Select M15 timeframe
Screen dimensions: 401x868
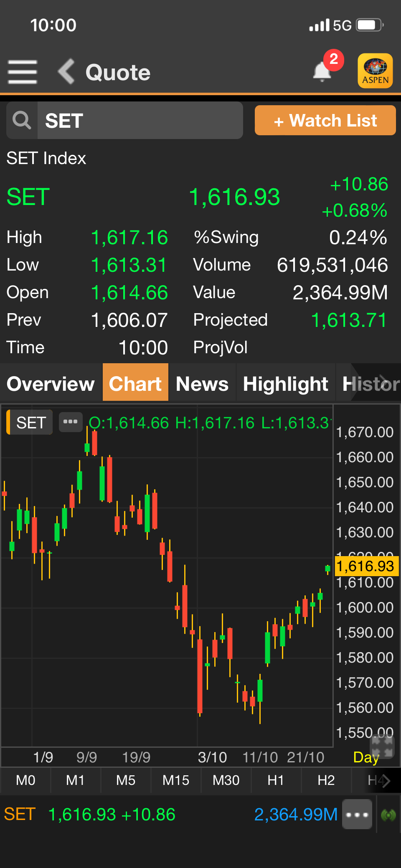click(176, 780)
